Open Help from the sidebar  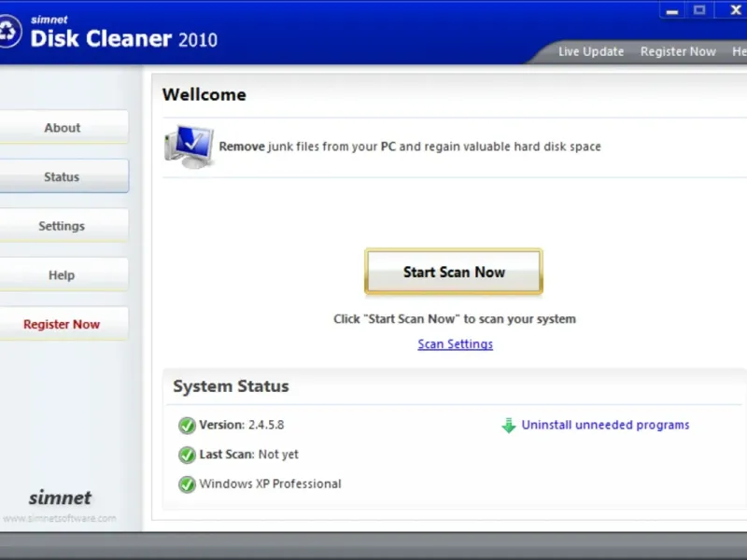(63, 274)
